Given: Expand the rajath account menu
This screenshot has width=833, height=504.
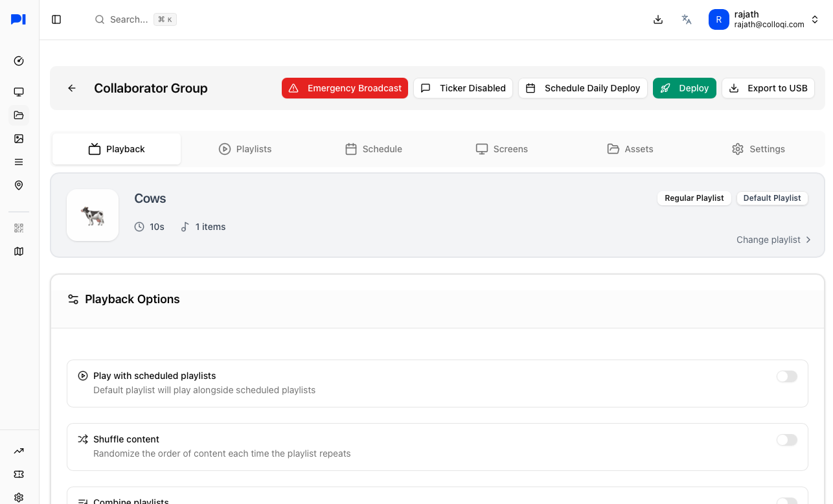Looking at the screenshot, I should [764, 19].
